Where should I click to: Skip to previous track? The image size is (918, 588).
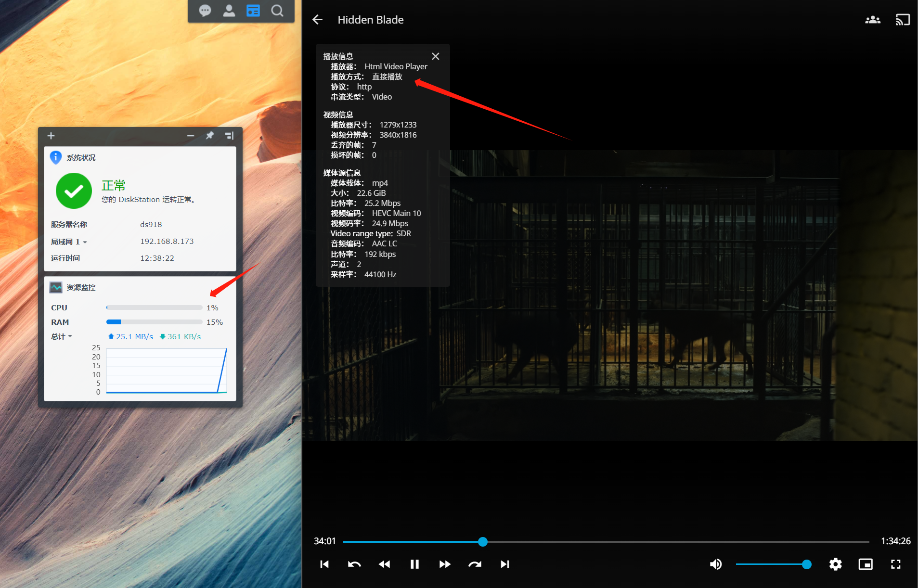coord(324,564)
